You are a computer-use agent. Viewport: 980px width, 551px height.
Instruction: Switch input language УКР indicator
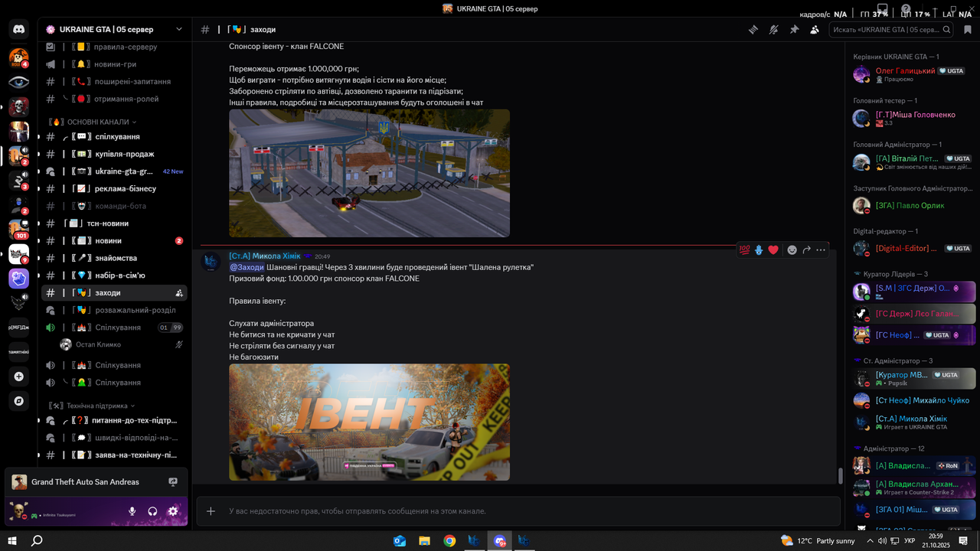910,541
